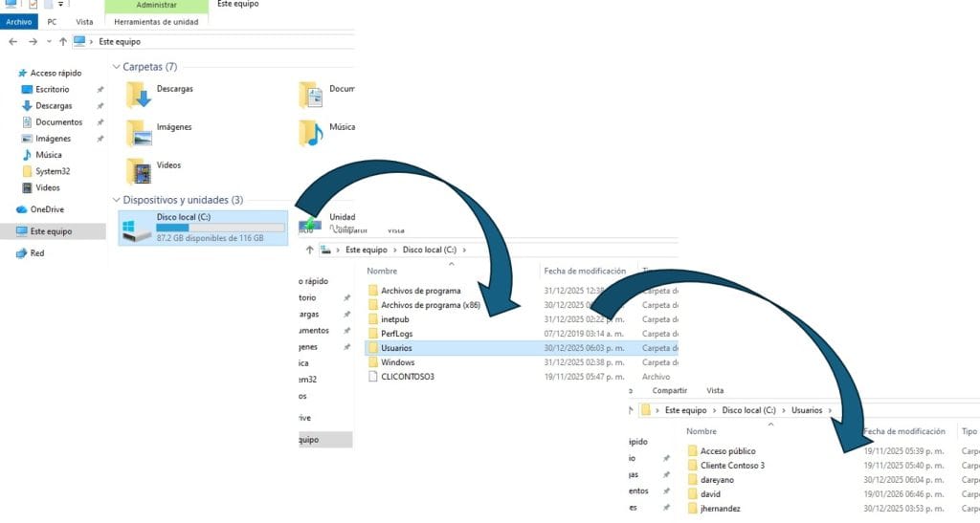Viewport: 980px width, 523px height.
Task: Open the Cliente Contoso 3 folder
Action: 732,466
